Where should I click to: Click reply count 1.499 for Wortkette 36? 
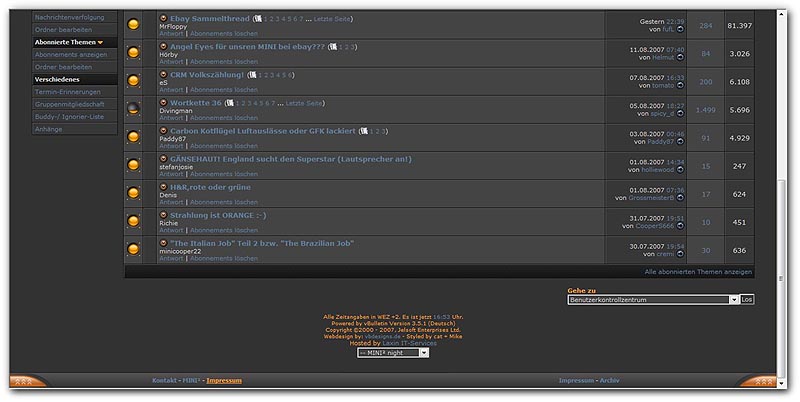706,110
